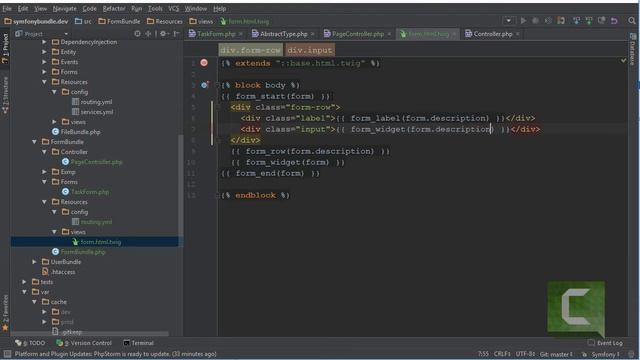Open the Edit menu
Image resolution: width=640 pixels, height=360 pixels.
pyautogui.click(x=23, y=8)
